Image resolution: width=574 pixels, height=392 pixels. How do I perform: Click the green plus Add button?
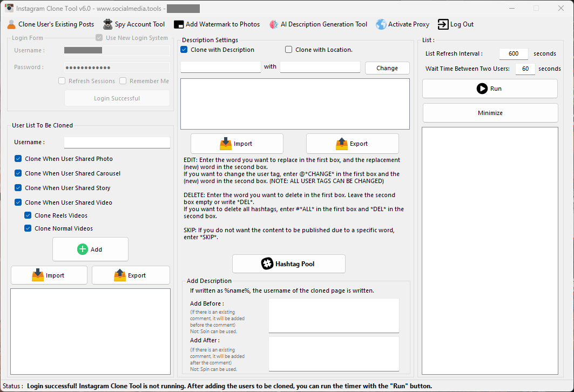coord(90,249)
